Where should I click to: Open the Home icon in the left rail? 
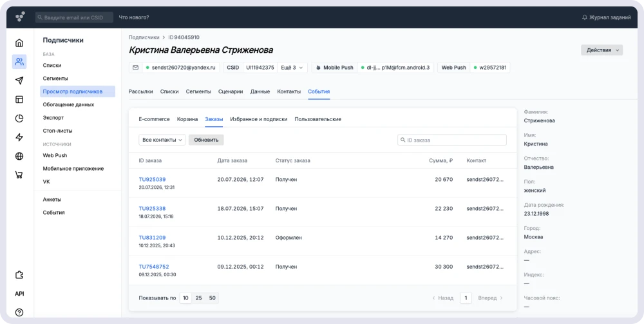tap(19, 43)
